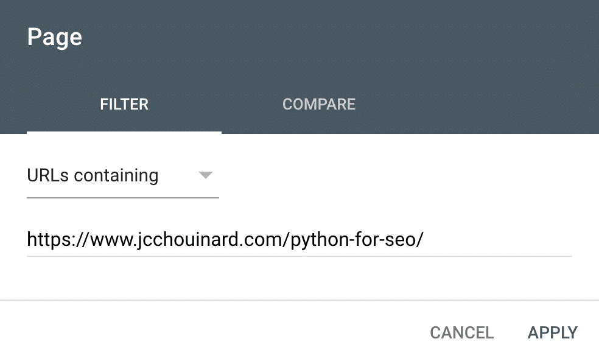Click the 'URLs containing' label text
This screenshot has width=599, height=364.
(93, 176)
